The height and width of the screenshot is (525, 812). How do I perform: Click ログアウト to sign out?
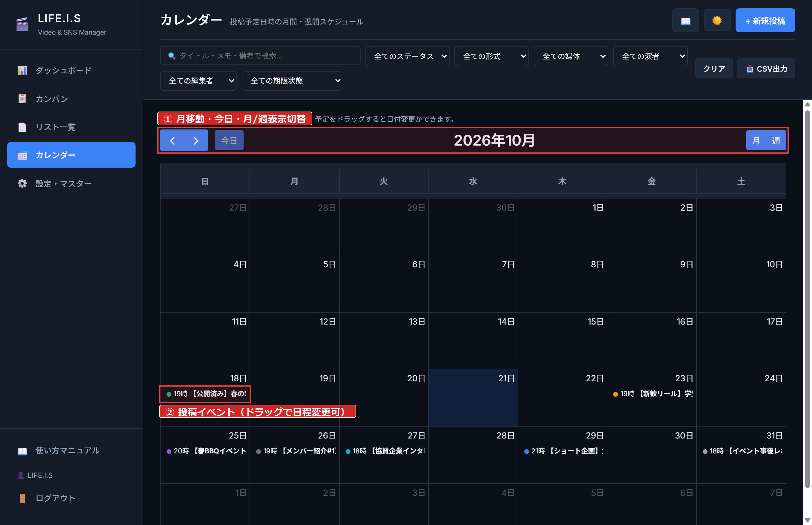click(x=71, y=498)
